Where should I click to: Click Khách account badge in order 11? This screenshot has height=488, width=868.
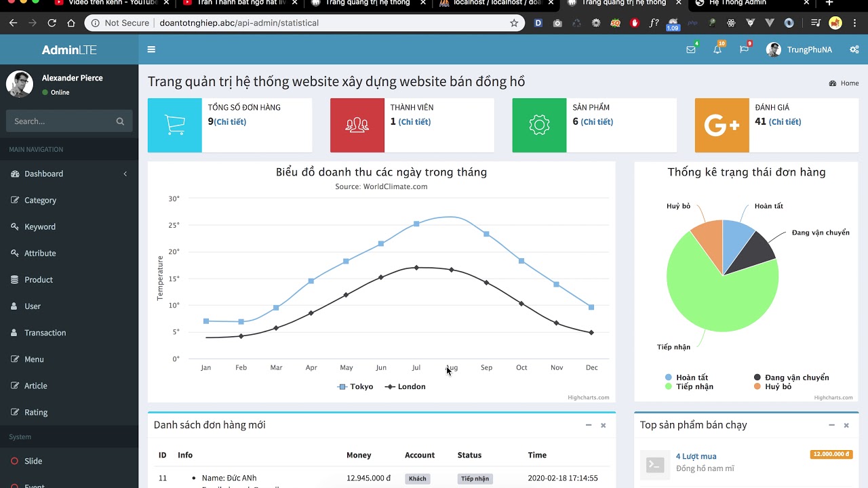(418, 479)
